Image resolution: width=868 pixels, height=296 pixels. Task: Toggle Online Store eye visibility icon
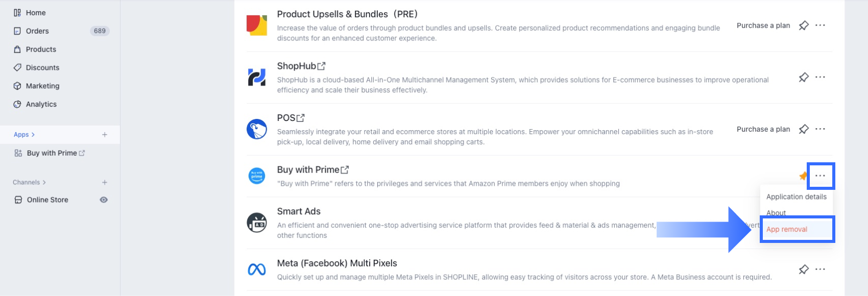point(104,200)
